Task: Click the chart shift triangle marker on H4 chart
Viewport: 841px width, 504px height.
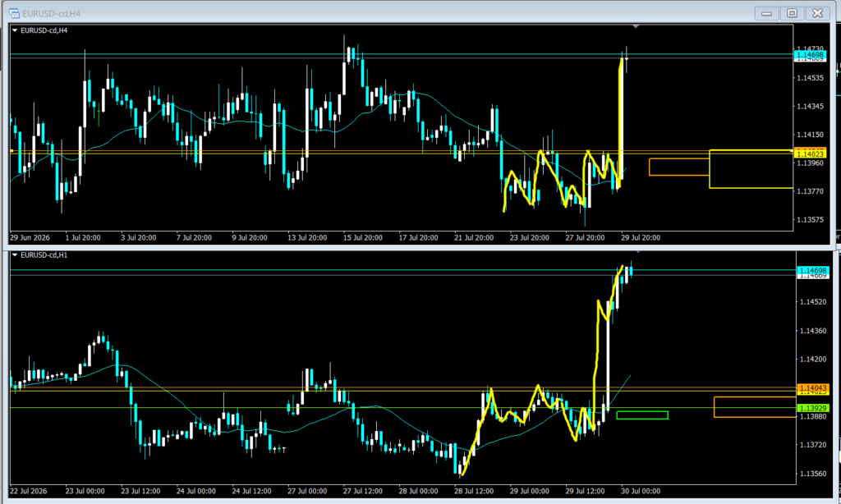Action: 636,26
